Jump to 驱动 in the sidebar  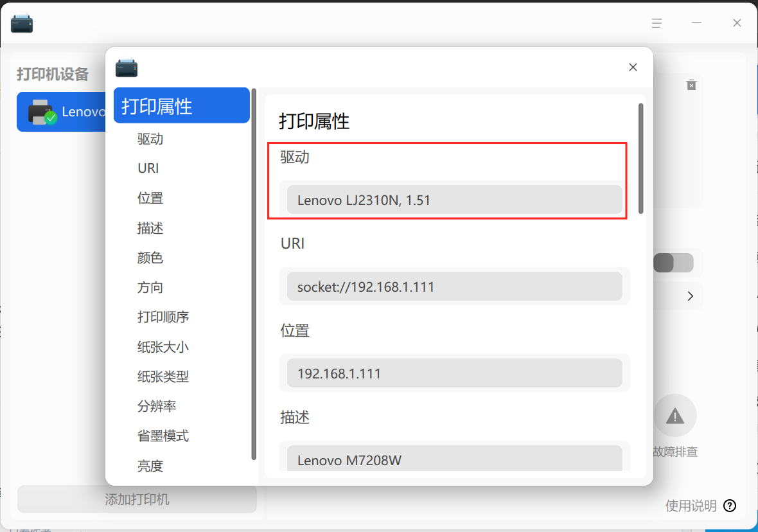150,139
